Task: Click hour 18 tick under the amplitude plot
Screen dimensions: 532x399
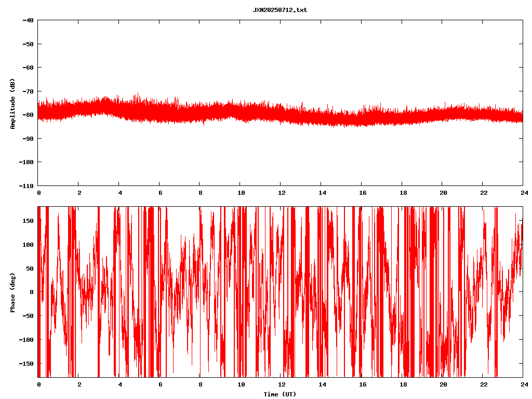Action: pos(403,193)
